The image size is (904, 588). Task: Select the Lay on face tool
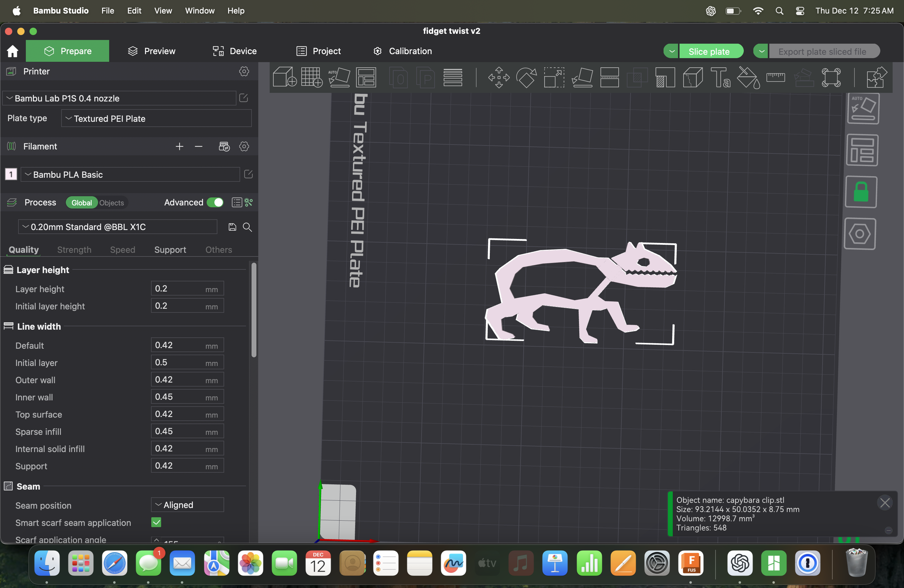[582, 77]
